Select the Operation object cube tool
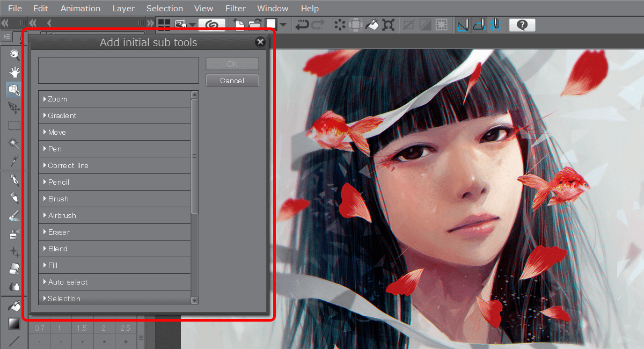The image size is (644, 349). [x=14, y=90]
